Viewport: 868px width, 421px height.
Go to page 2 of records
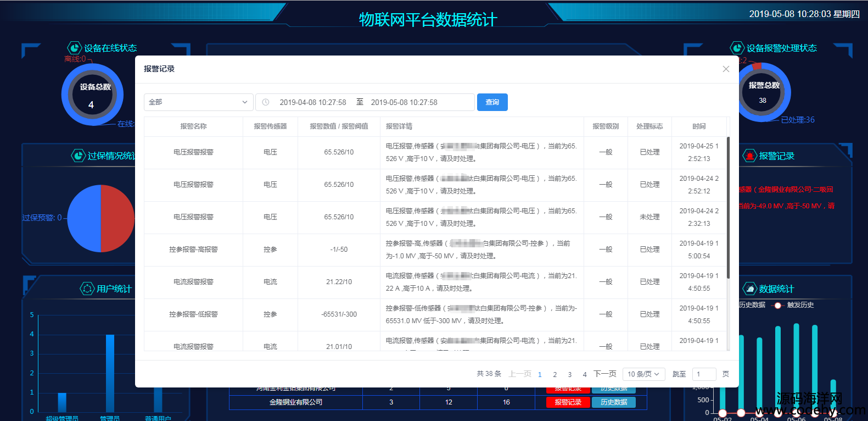point(555,374)
